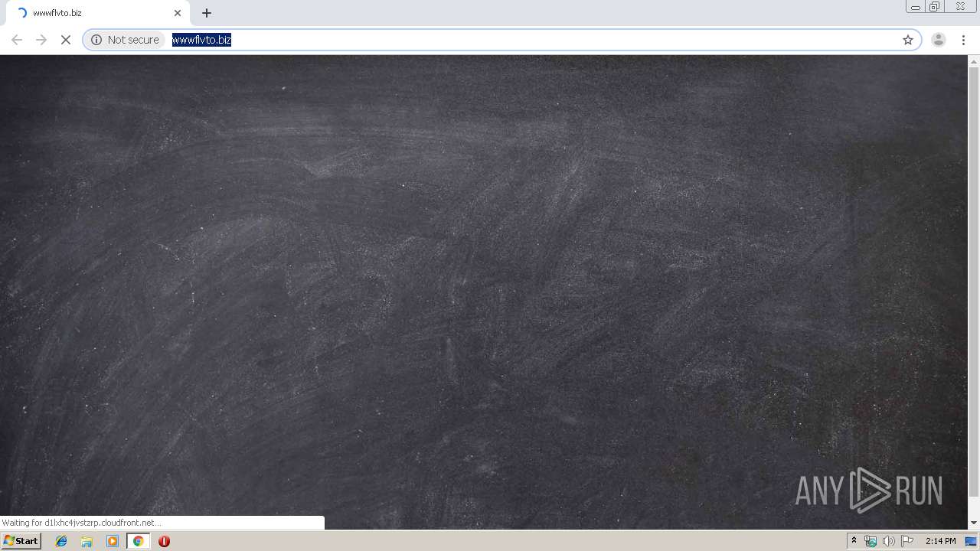Screen dimensions: 980x551
Task: Open Chrome three-dot customize menu
Action: pos(963,40)
